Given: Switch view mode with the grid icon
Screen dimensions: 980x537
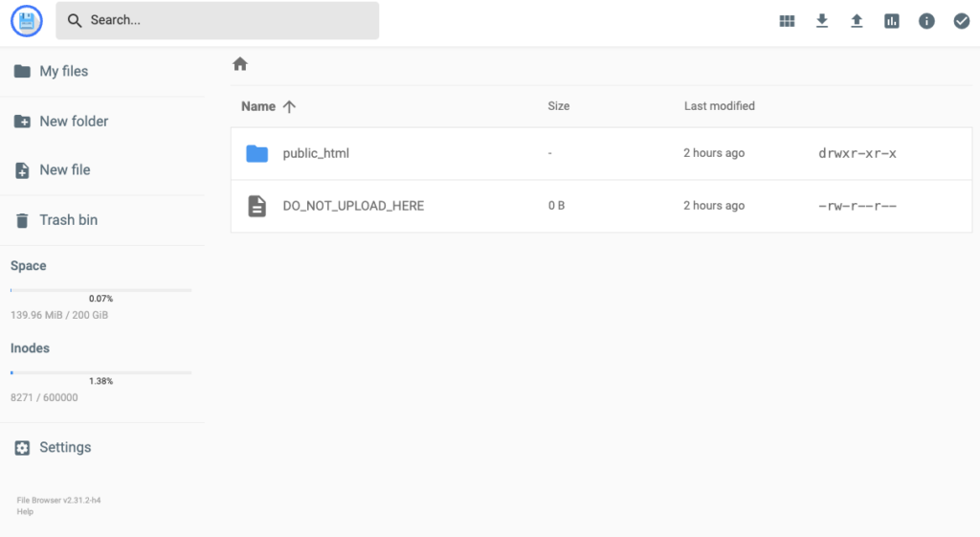Looking at the screenshot, I should [787, 21].
